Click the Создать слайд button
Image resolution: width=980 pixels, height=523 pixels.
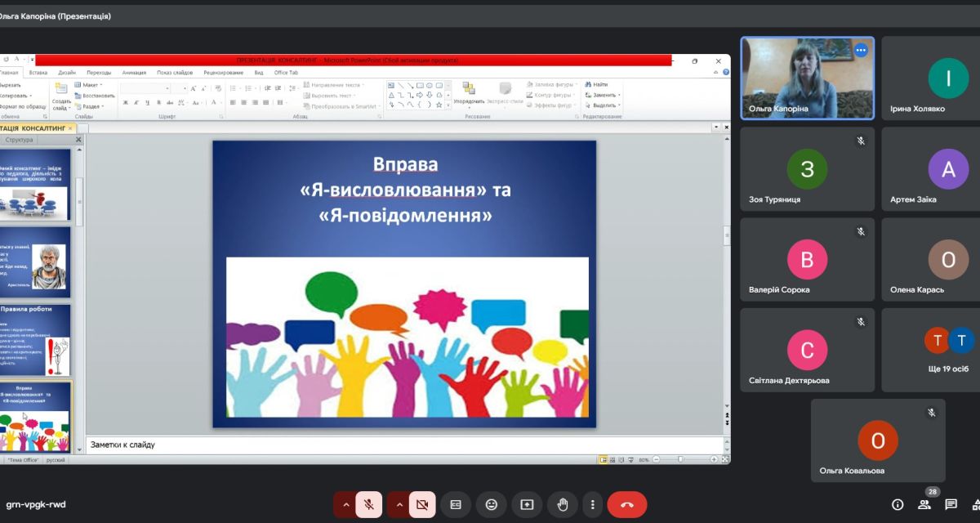(x=61, y=96)
